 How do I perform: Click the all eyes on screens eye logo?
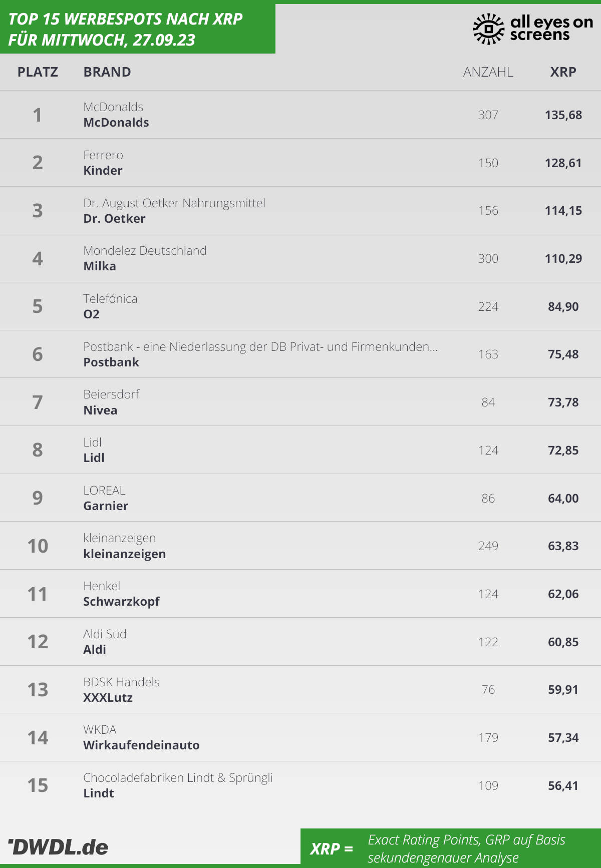tap(488, 29)
